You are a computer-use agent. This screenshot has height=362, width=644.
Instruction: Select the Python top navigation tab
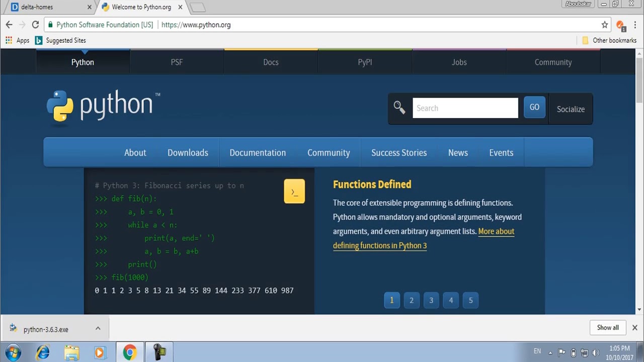click(x=83, y=62)
